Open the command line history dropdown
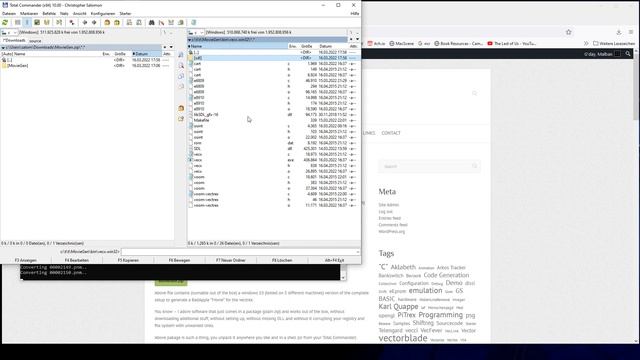The height and width of the screenshot is (360, 640). [358, 252]
